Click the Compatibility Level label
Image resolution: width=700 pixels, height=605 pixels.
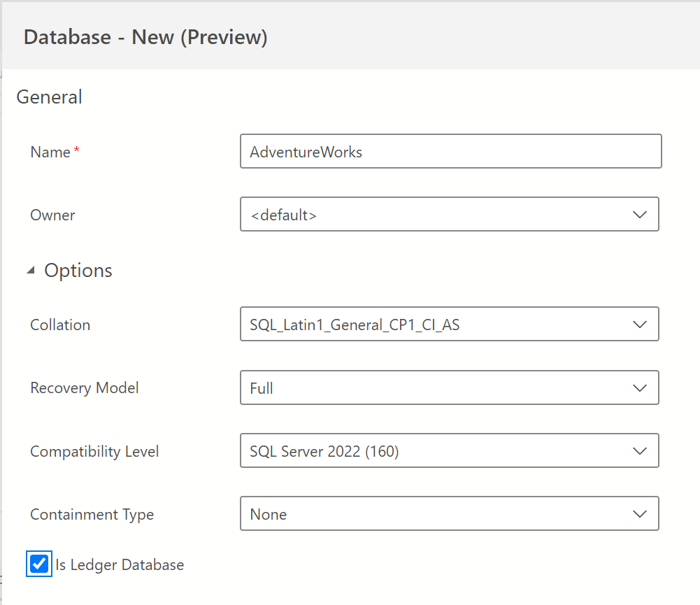[94, 452]
